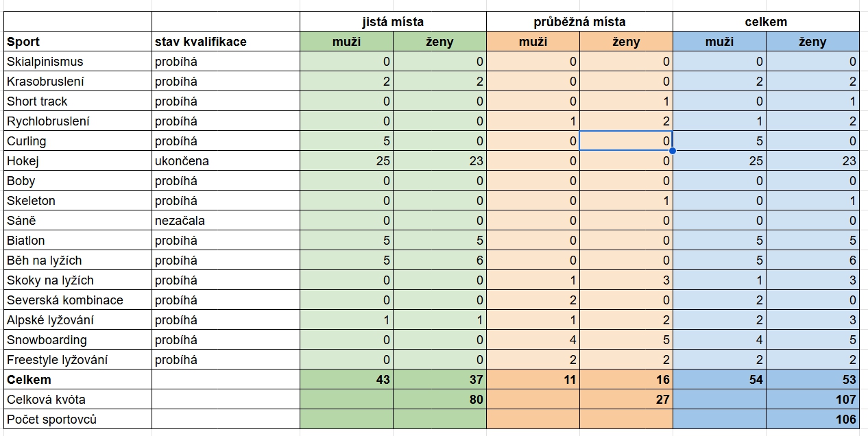
Task: Click the bold total cell showing 16
Action: (x=626, y=380)
